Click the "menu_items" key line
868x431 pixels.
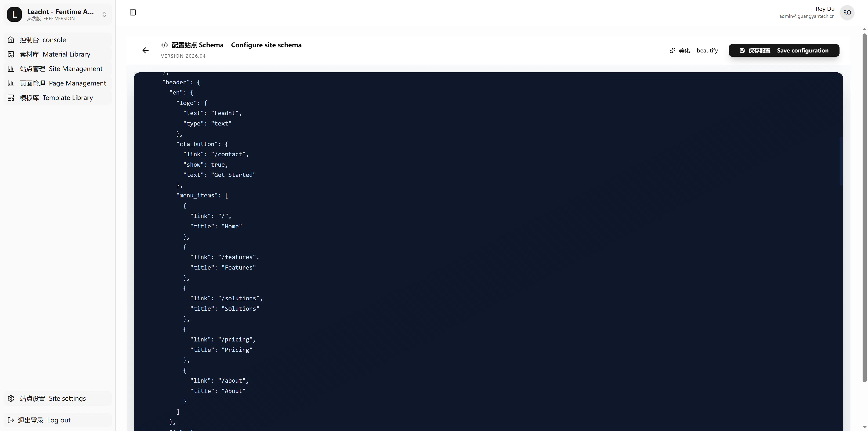coord(202,195)
